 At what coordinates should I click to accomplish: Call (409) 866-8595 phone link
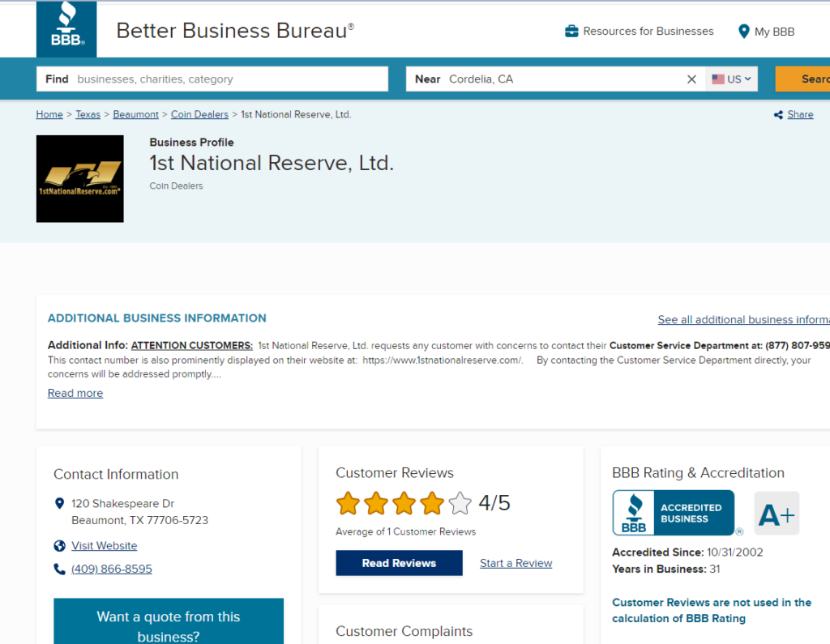point(112,569)
